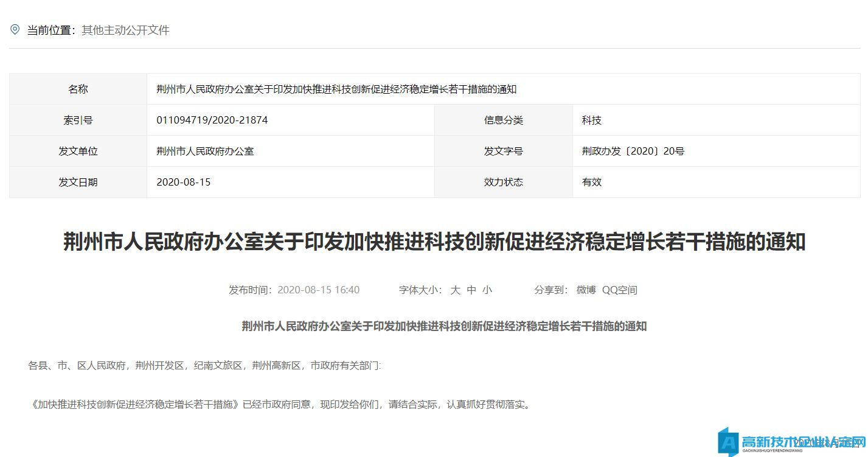Click the 信息分类 label cell
This screenshot has height=457, width=868.
click(x=504, y=120)
